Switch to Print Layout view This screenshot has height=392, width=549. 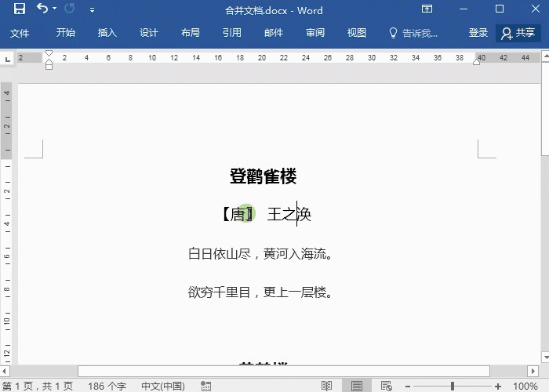[x=357, y=386]
